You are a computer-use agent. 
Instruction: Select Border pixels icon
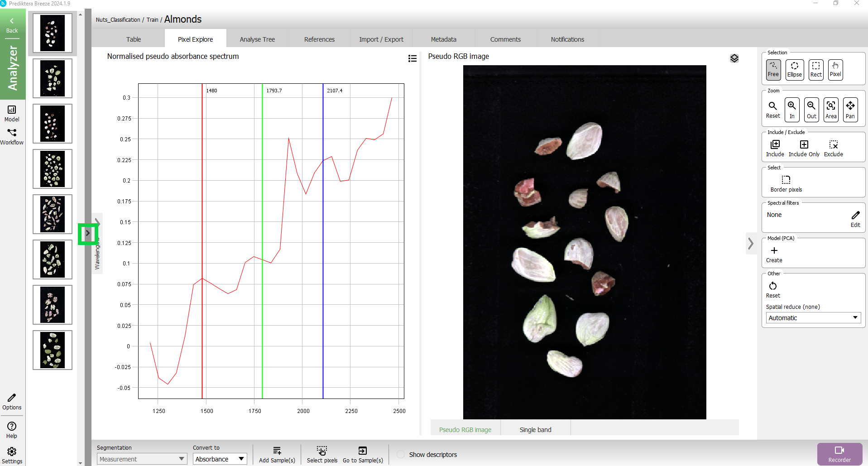(786, 183)
